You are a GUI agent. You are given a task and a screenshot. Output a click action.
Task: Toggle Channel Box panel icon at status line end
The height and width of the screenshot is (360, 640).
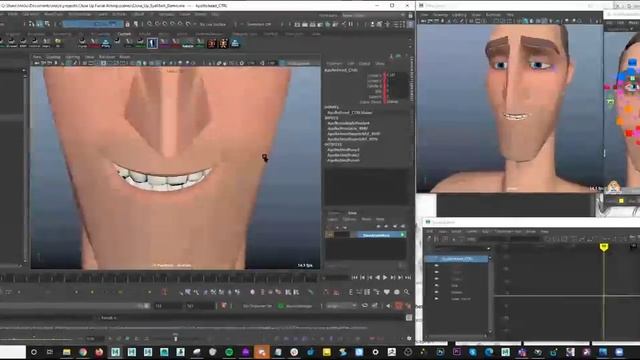tap(410, 24)
